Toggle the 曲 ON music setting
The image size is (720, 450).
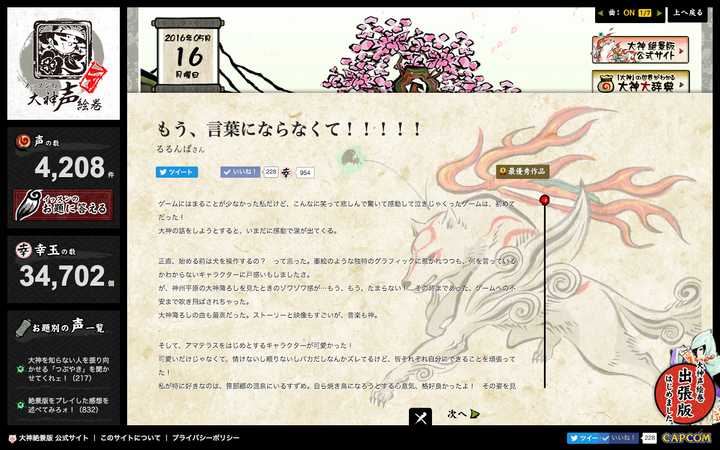(x=622, y=13)
